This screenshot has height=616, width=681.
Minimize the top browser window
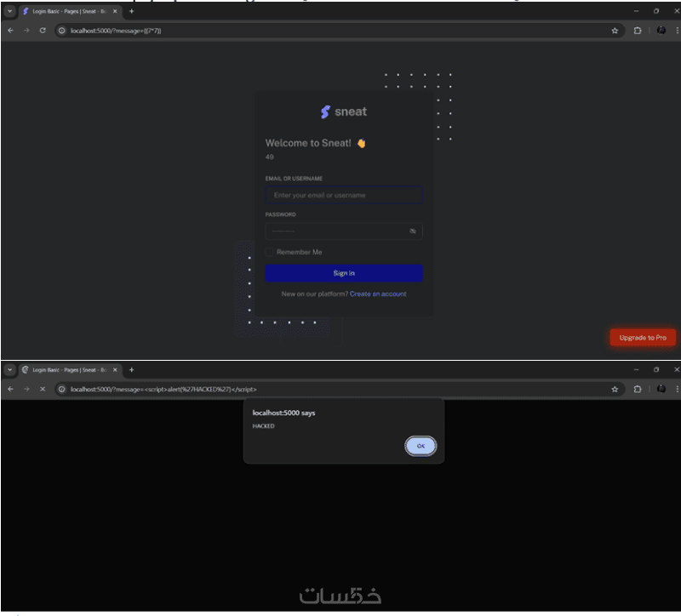click(x=636, y=11)
